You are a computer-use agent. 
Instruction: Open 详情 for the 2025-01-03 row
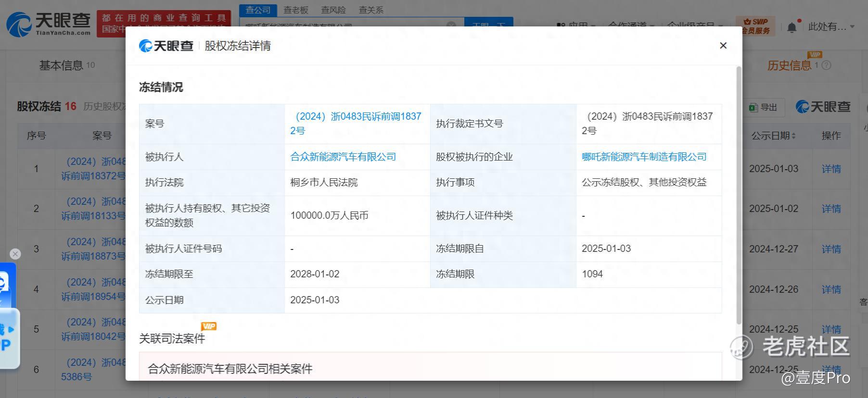(x=831, y=169)
